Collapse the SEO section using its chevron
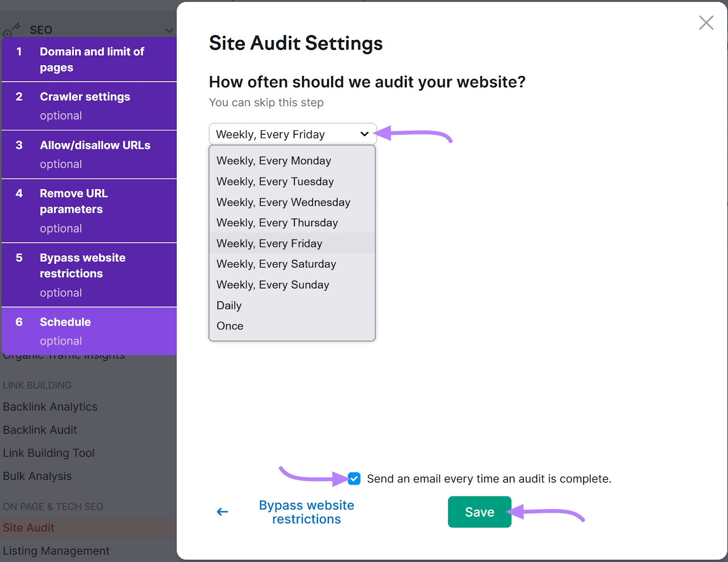This screenshot has height=562, width=728. click(x=169, y=30)
